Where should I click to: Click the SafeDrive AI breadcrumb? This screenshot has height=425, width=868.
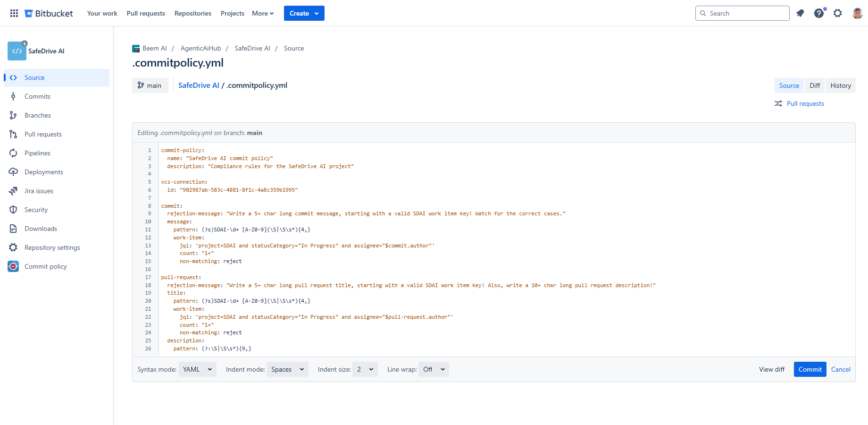pyautogui.click(x=252, y=48)
